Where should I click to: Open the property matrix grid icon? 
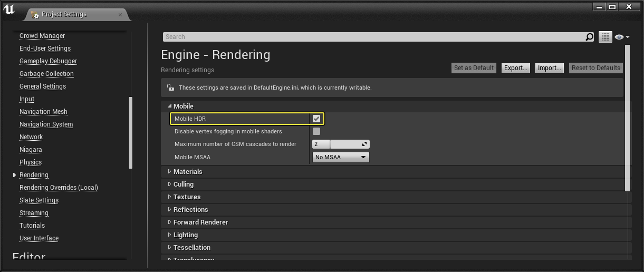point(605,37)
